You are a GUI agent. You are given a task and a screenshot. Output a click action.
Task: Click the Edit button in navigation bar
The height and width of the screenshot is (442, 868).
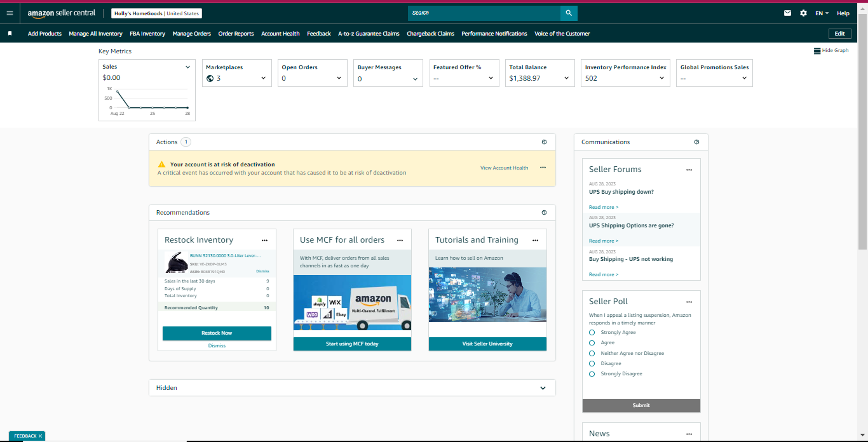[839, 34]
